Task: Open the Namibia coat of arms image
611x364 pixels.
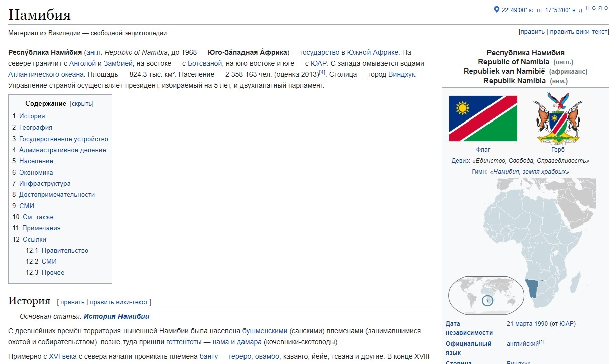Action: (558, 118)
